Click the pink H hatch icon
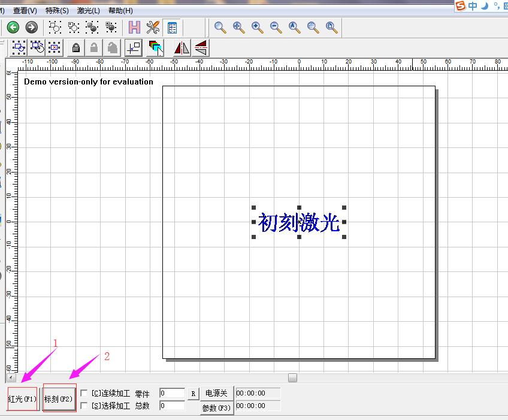 click(134, 27)
